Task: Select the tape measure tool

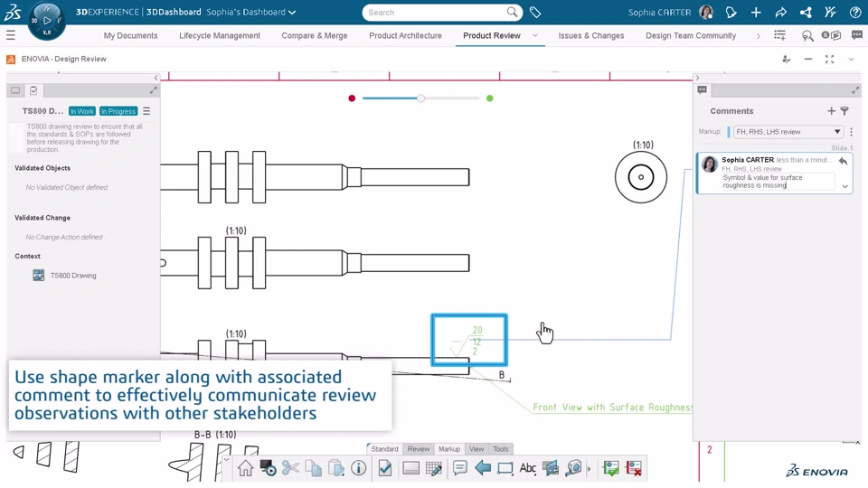Action: click(x=573, y=468)
